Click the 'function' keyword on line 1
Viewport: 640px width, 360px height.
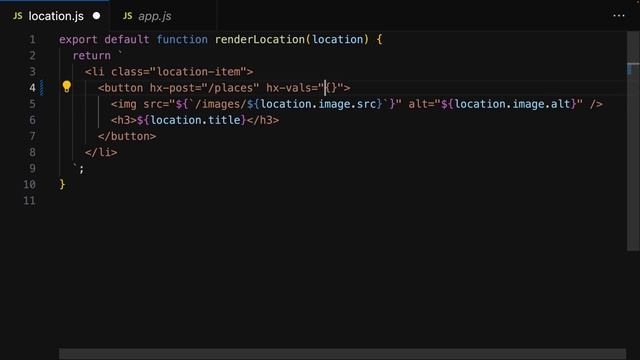pos(182,40)
